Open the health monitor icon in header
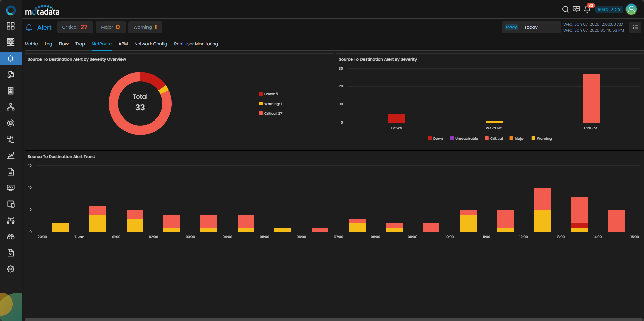The width and height of the screenshot is (644, 321). 576,9
